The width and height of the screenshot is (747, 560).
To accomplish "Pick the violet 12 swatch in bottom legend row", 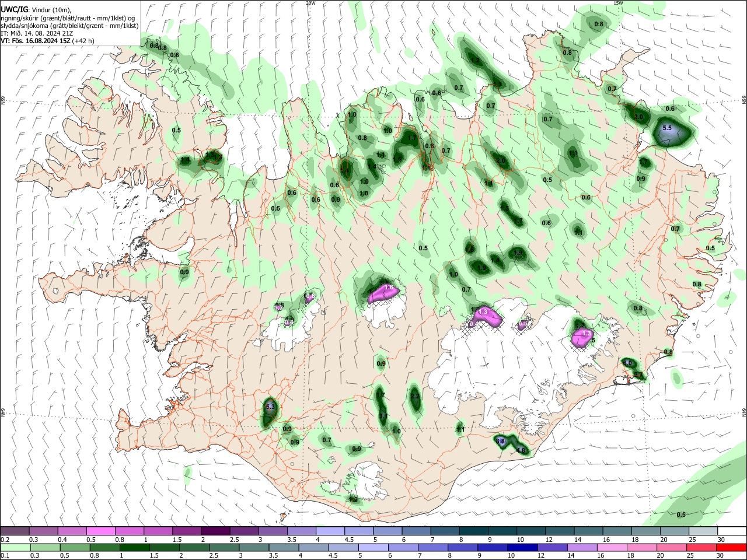I will (x=551, y=547).
